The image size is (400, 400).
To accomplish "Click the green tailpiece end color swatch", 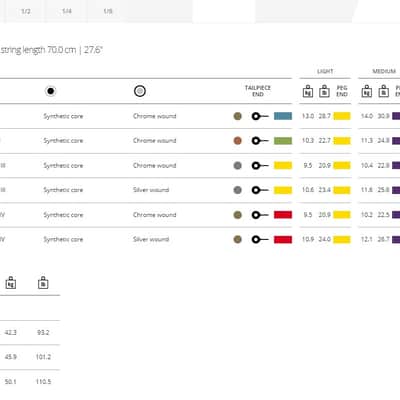I will (x=283, y=141).
